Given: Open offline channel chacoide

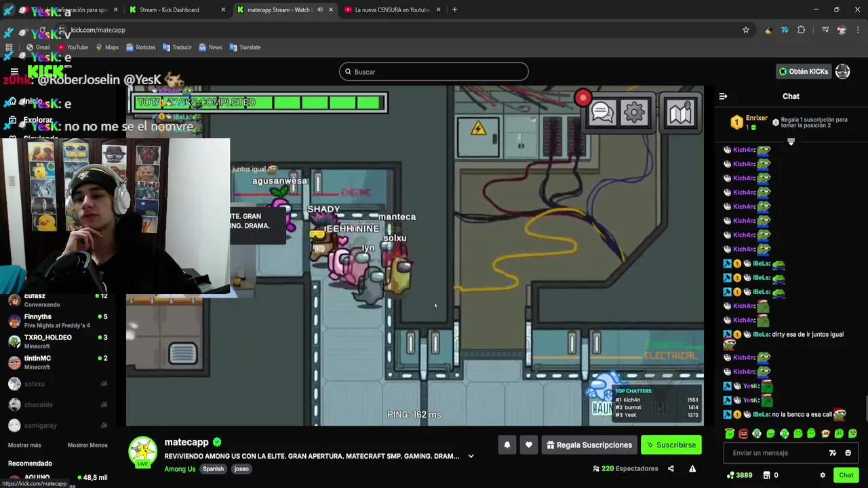Looking at the screenshot, I should 58,405.
